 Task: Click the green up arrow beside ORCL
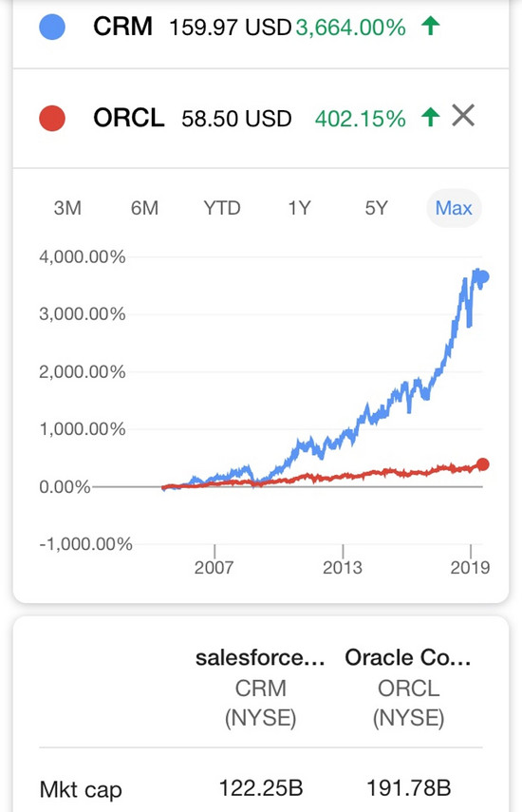431,117
